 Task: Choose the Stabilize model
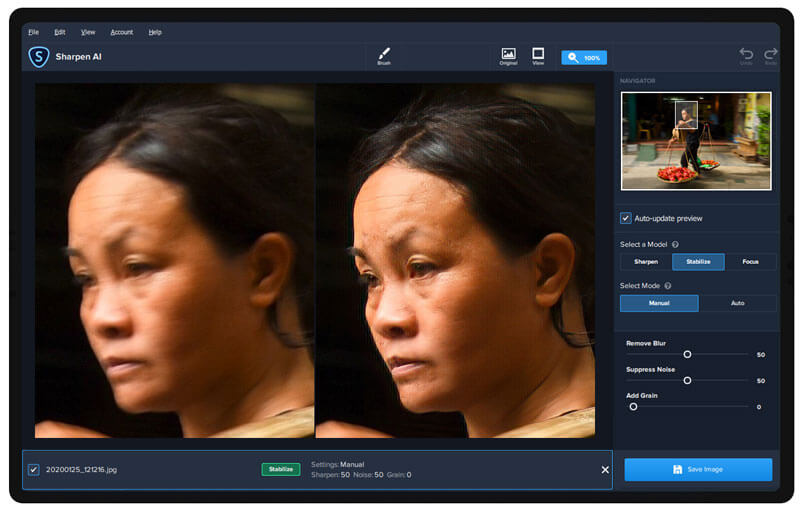(698, 262)
